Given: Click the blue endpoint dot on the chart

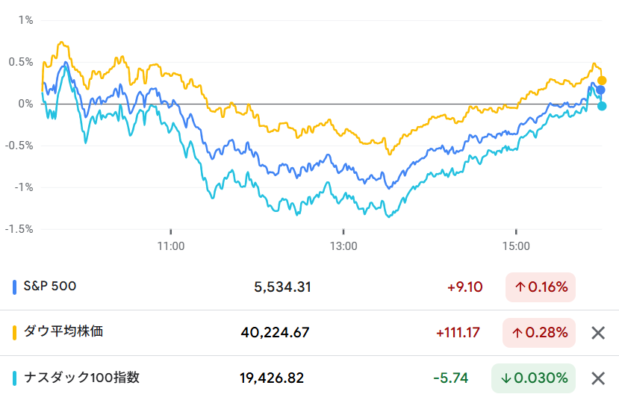Looking at the screenshot, I should click(x=601, y=91).
